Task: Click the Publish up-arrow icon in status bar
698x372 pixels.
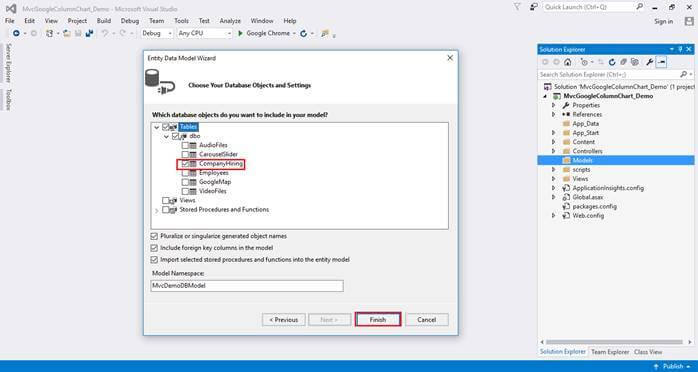Action: coord(656,366)
